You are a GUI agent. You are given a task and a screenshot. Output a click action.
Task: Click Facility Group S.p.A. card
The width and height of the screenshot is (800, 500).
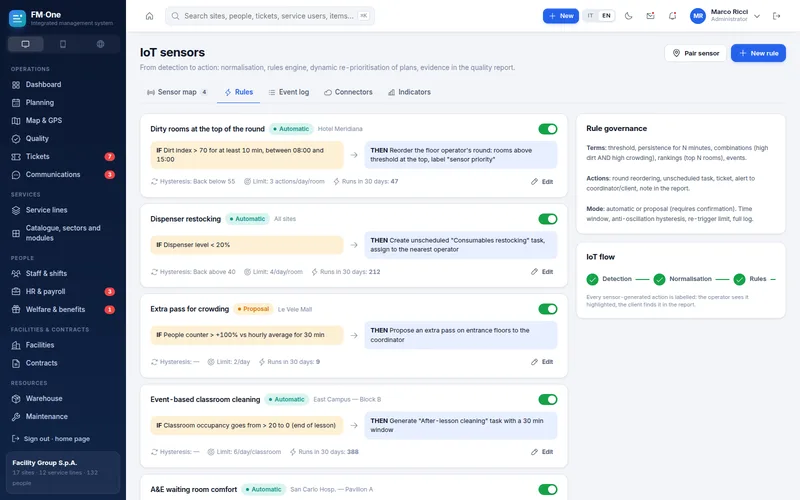(63, 472)
